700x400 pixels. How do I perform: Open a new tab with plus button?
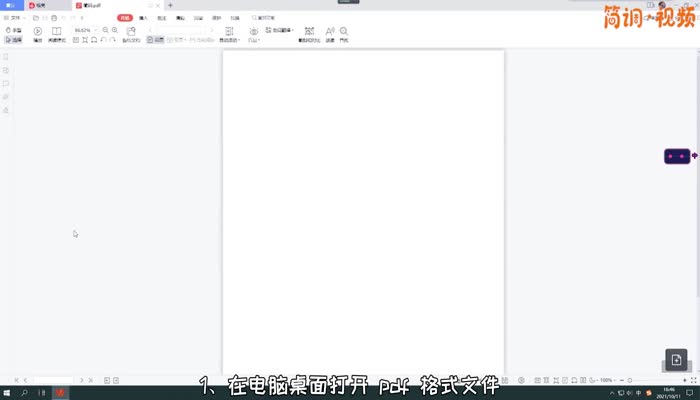pos(170,5)
